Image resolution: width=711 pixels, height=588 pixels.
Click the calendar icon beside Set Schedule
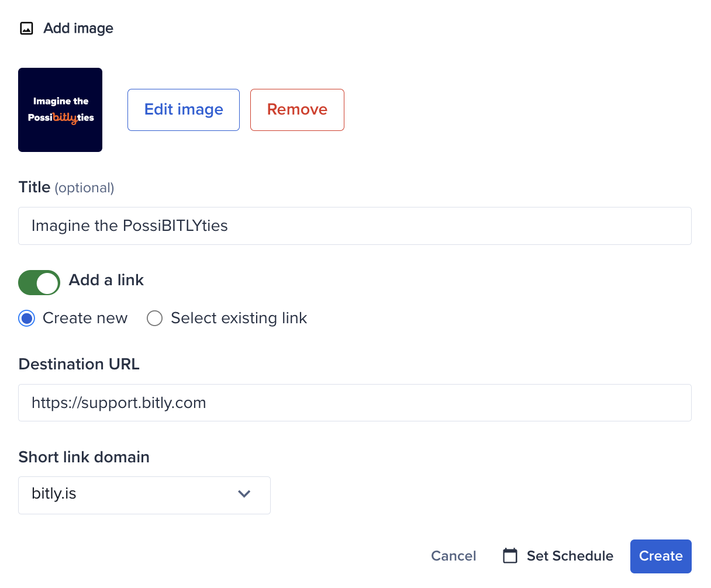click(510, 556)
